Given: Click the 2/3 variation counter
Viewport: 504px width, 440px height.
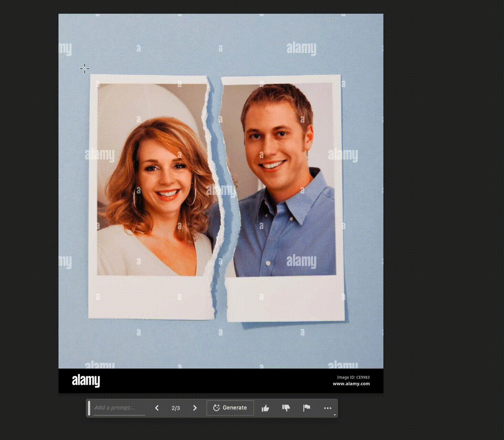Looking at the screenshot, I should (x=176, y=408).
